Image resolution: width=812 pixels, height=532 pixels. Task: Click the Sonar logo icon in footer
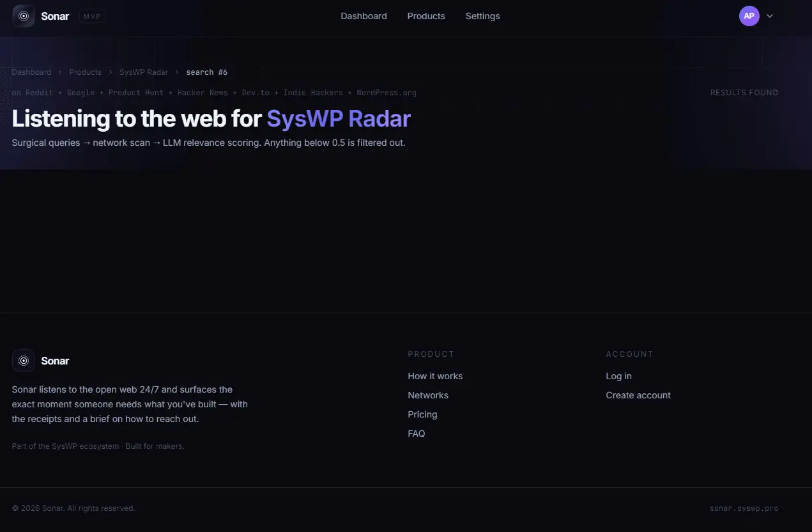click(x=24, y=361)
